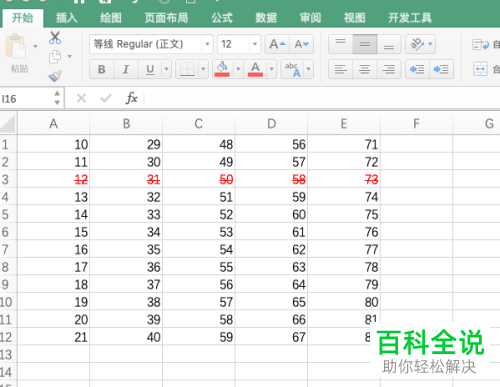
Task: Click the name box stepper arrows
Action: tap(57, 98)
